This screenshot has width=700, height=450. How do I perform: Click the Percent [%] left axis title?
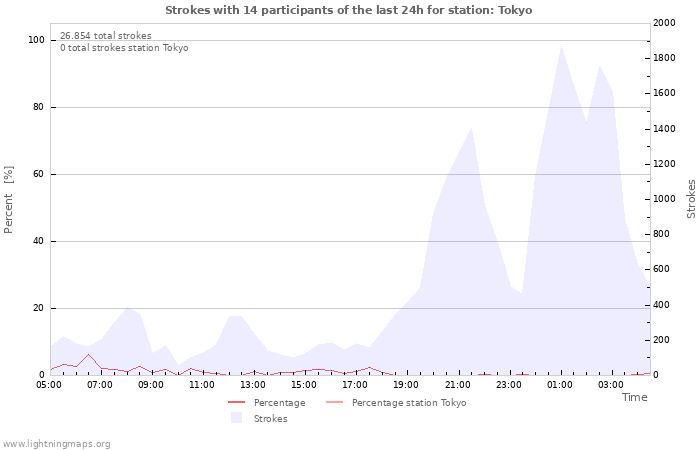(8, 200)
